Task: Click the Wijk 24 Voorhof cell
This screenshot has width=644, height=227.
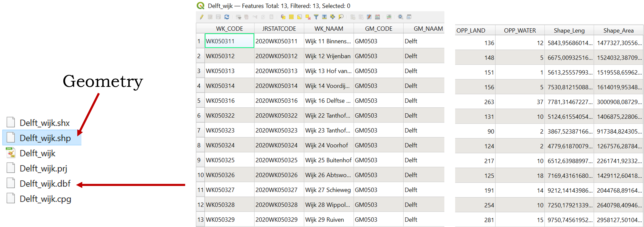Action: click(329, 145)
